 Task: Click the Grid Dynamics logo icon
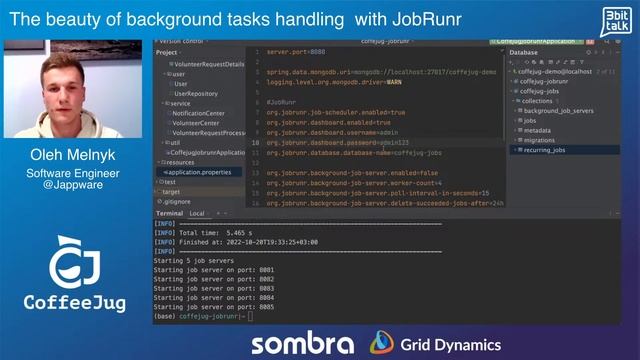coord(382,342)
